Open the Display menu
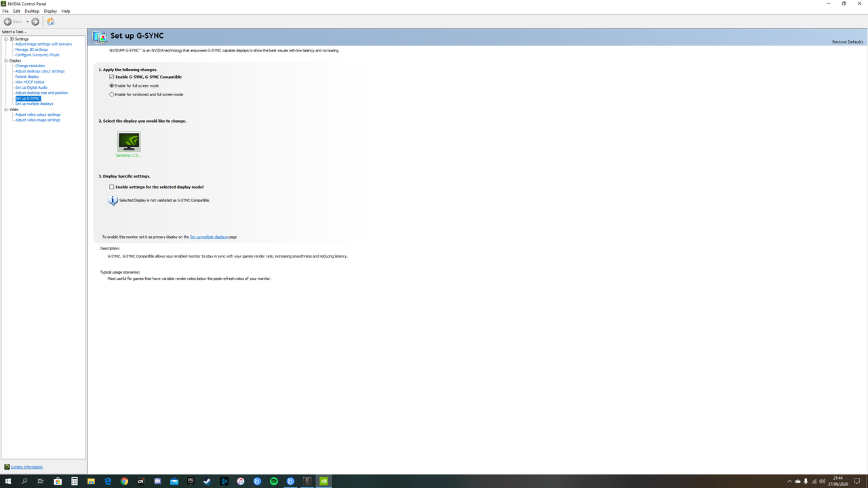The image size is (868, 488). 51,12
